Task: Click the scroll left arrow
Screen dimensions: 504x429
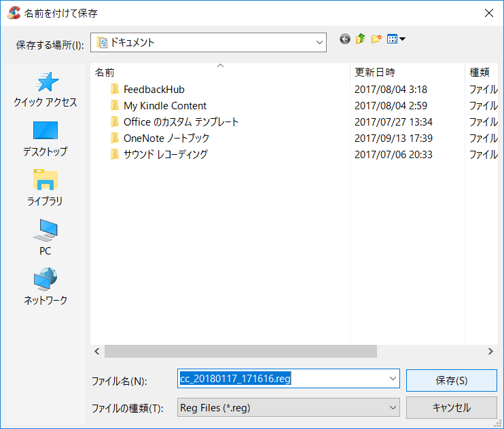Action: click(97, 352)
